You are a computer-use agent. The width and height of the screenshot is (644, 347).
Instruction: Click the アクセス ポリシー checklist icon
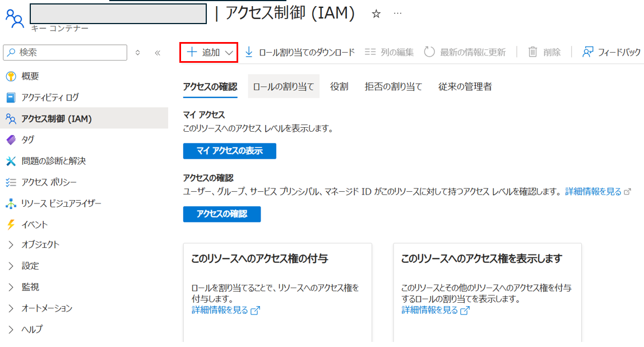tap(11, 182)
